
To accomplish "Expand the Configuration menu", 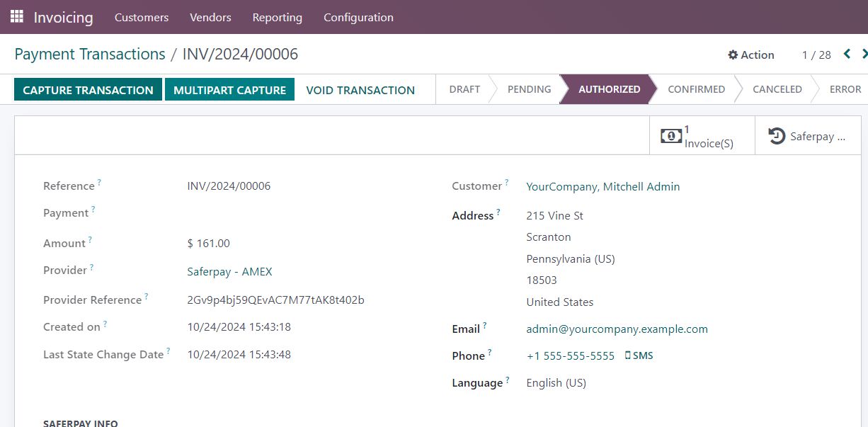I will [x=358, y=17].
